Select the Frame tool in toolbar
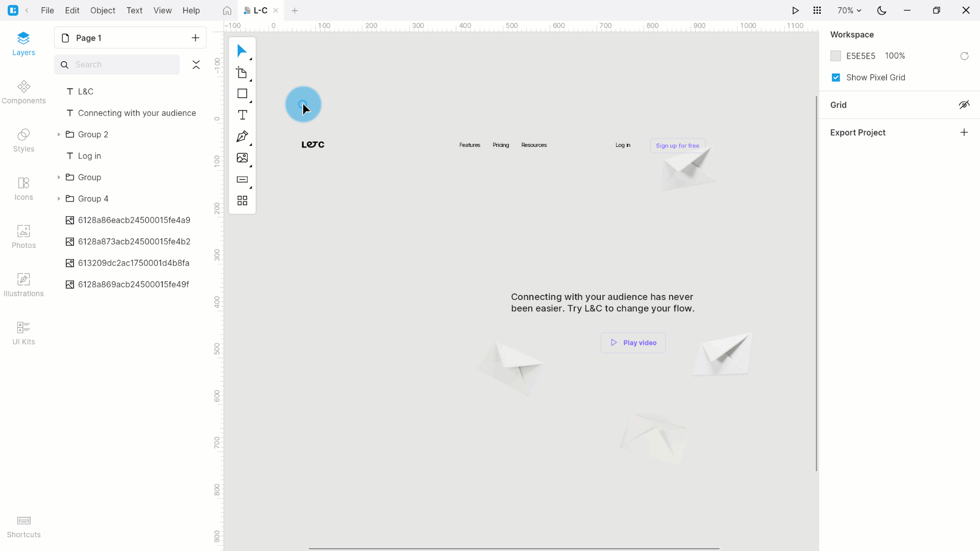Image resolution: width=980 pixels, height=551 pixels. (243, 72)
